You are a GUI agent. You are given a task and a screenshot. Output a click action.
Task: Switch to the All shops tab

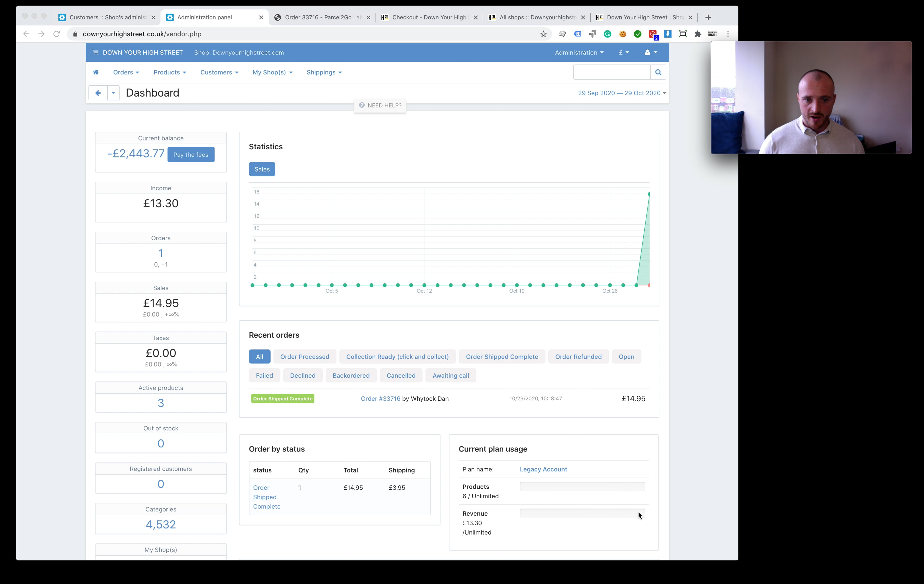pyautogui.click(x=537, y=17)
